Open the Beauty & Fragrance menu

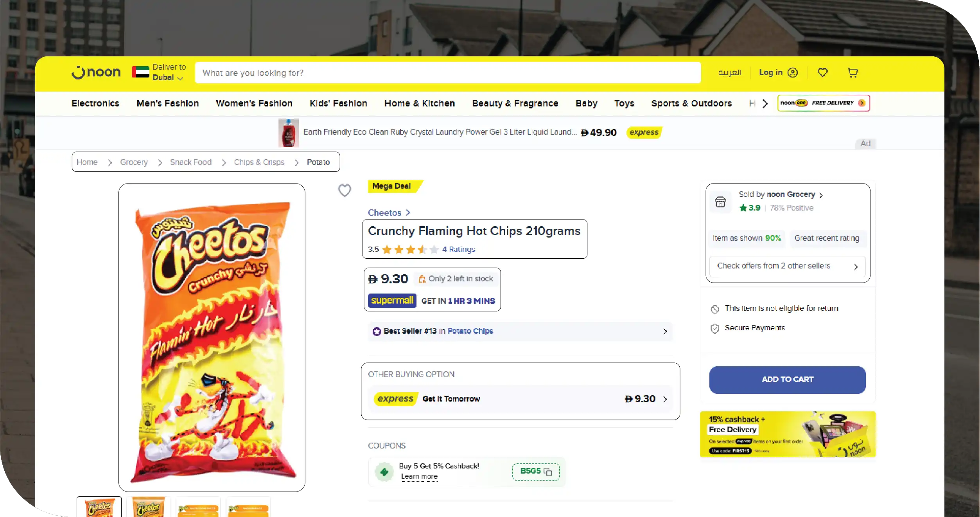(x=515, y=103)
